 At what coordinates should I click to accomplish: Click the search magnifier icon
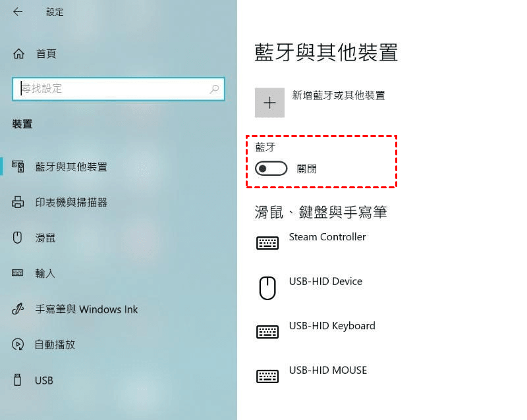click(214, 89)
